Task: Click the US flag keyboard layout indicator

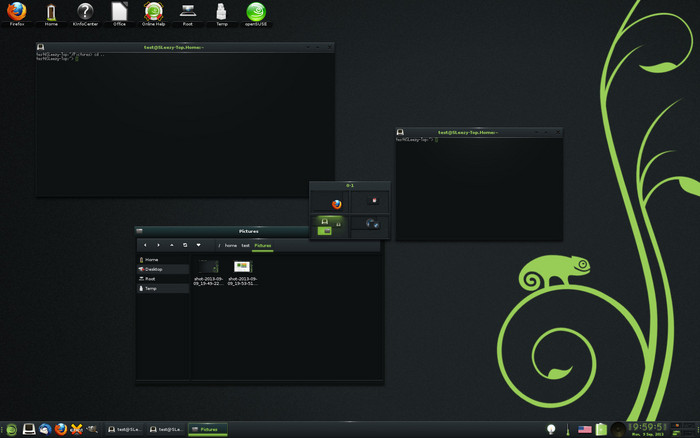Action: [585, 429]
